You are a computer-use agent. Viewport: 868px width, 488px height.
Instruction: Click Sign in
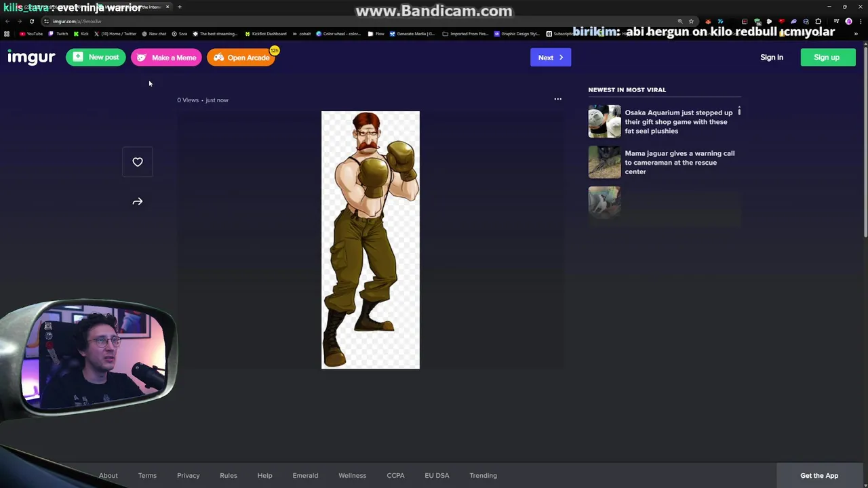(772, 58)
